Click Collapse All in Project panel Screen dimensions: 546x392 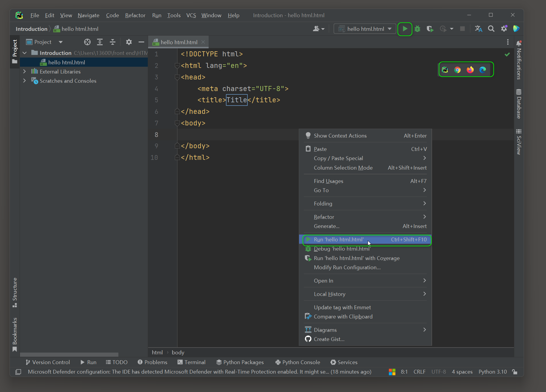pyautogui.click(x=112, y=42)
